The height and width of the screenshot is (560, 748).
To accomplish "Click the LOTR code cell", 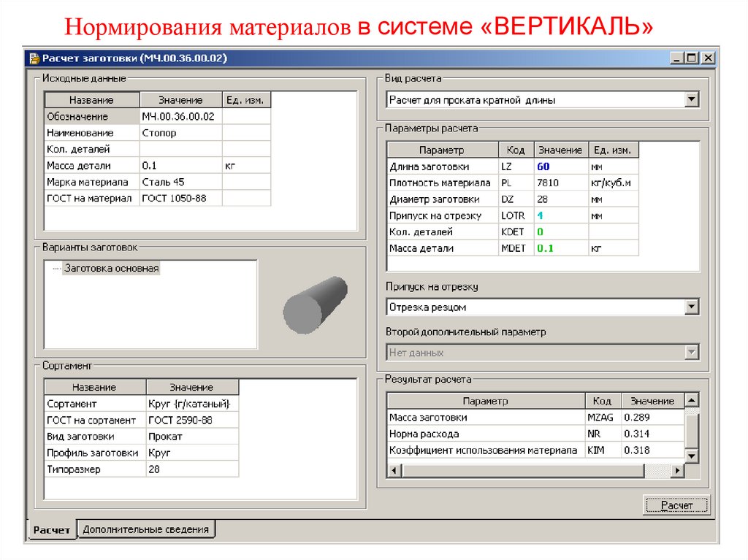I will coord(516,215).
